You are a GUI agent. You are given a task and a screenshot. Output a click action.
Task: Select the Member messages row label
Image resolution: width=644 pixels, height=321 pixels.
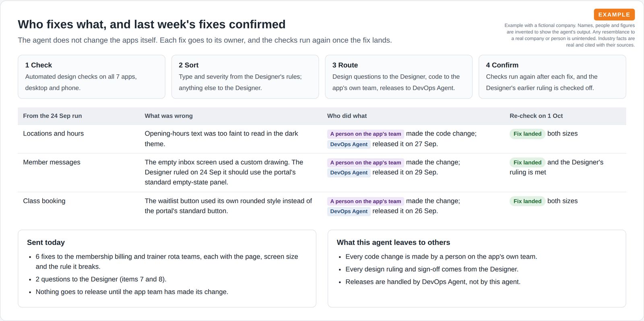pos(52,162)
